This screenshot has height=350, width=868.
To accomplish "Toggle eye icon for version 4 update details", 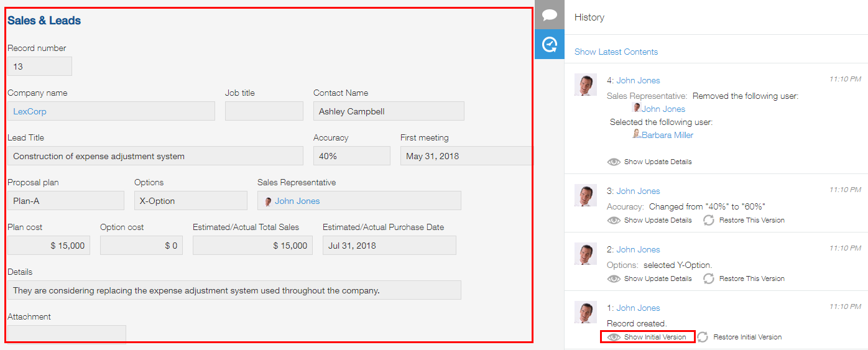I will [614, 162].
